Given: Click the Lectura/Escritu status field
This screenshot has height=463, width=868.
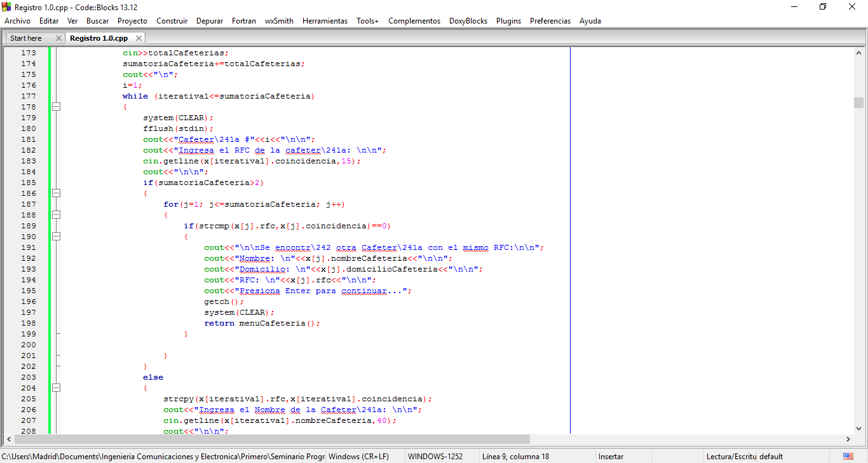Looking at the screenshot, I should [731, 457].
